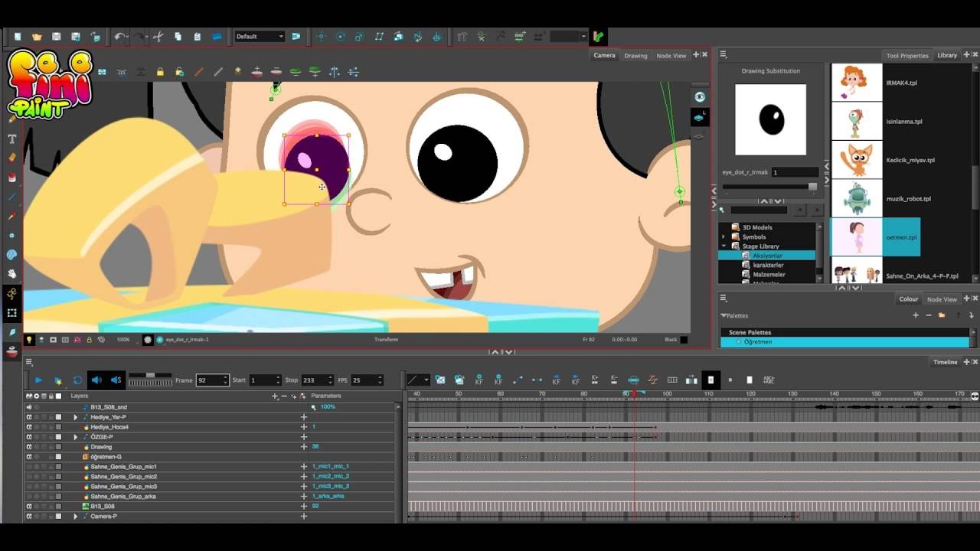
Task: Click the green render icon in top toolbar
Action: [x=598, y=36]
